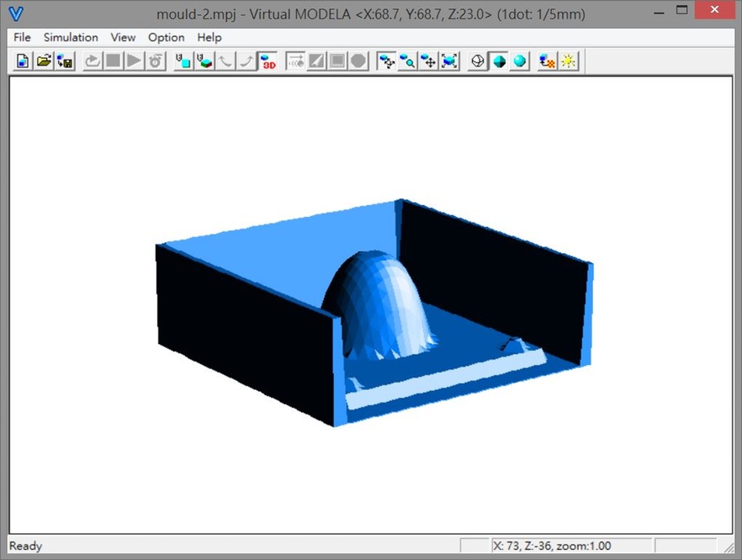Click the timer clock toolbar icon
The image size is (742, 560).
click(155, 61)
